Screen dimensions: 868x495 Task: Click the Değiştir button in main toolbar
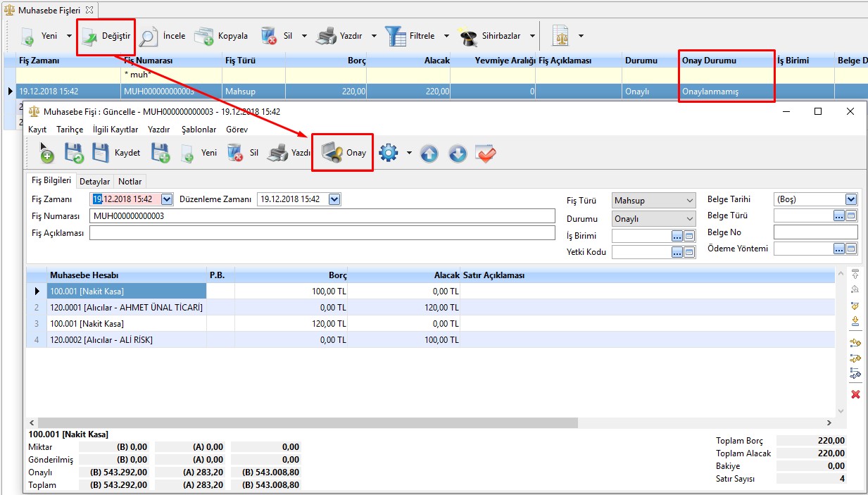click(106, 36)
